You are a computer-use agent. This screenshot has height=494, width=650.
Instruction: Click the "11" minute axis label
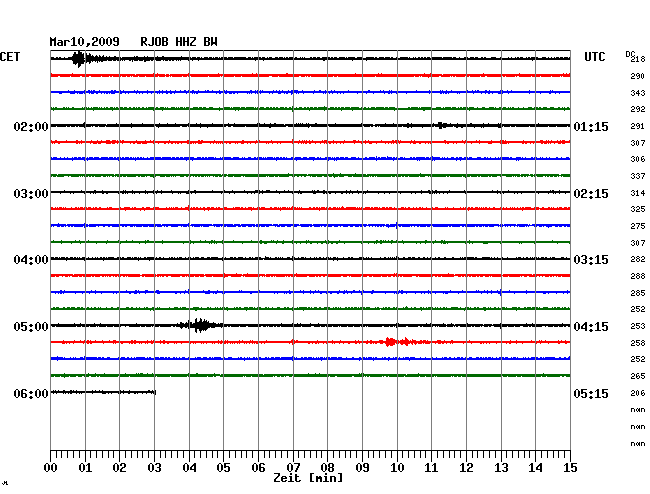pos(431,468)
